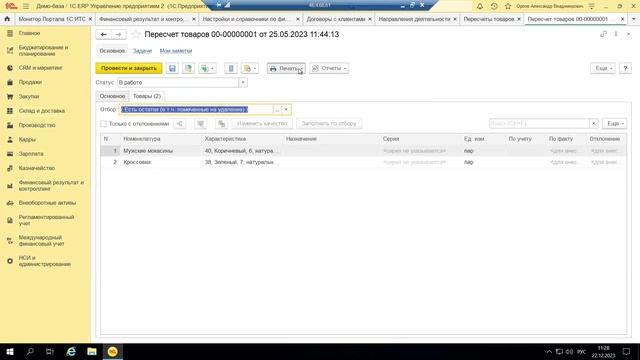Open the Задачи link
This screenshot has width=640, height=360.
click(142, 51)
